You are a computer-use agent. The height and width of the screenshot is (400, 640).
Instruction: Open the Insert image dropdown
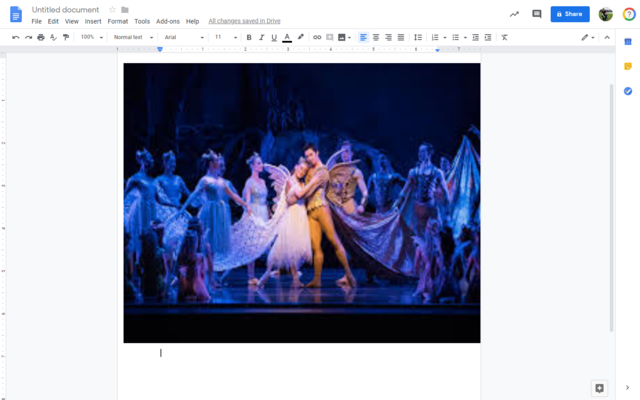coord(344,37)
